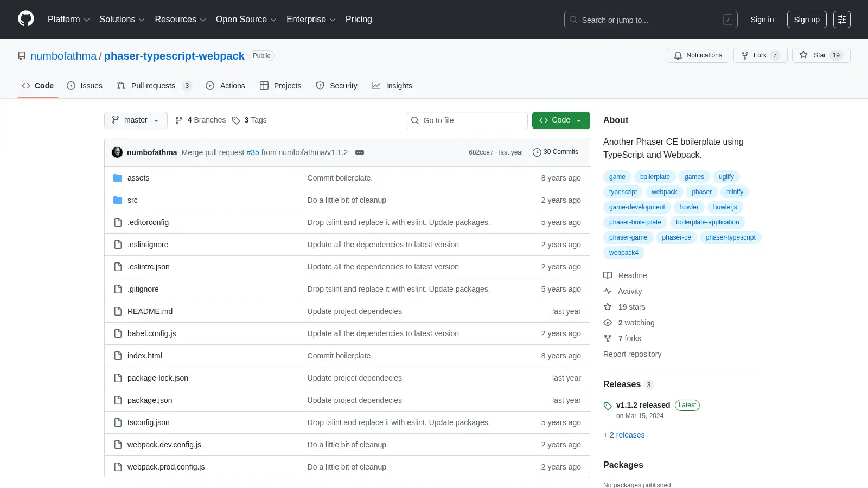Select the typescript topic tag
Viewport: 868px width, 488px height.
click(x=623, y=192)
